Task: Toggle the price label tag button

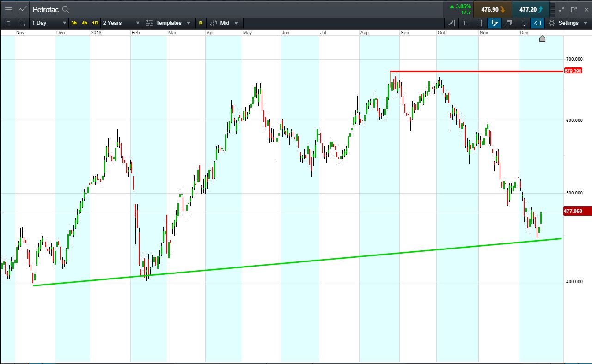Action: click(x=537, y=23)
